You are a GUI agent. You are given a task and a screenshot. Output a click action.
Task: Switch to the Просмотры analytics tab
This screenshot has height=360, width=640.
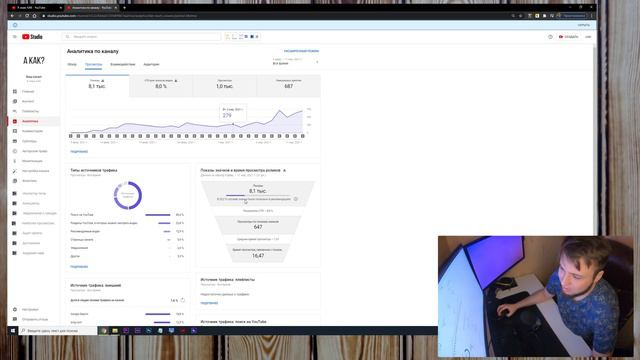(x=93, y=64)
